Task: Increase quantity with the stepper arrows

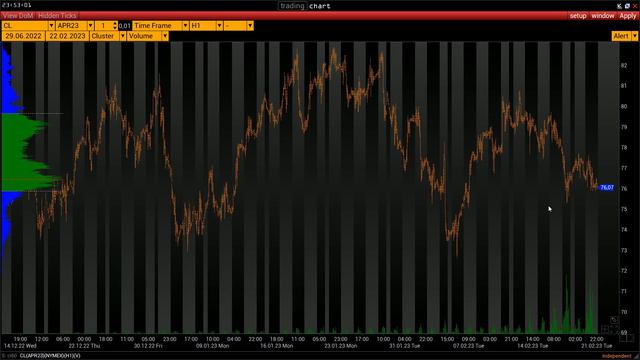Action: [x=115, y=23]
